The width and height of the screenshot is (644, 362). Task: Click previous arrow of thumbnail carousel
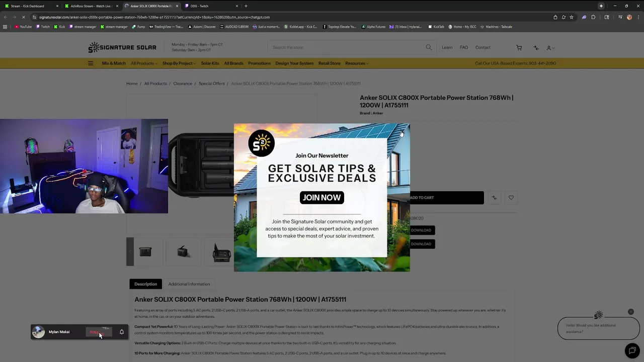tap(130, 251)
